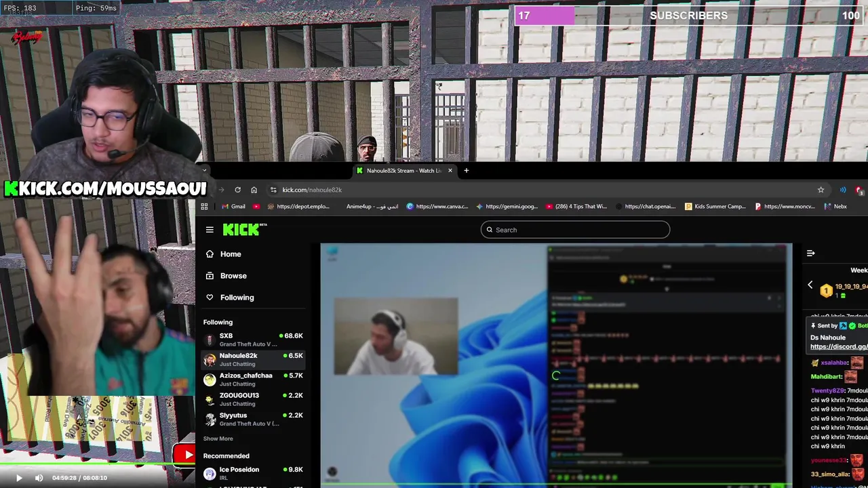Click the Kick logo
Image resolution: width=868 pixels, height=488 pixels.
coord(244,230)
